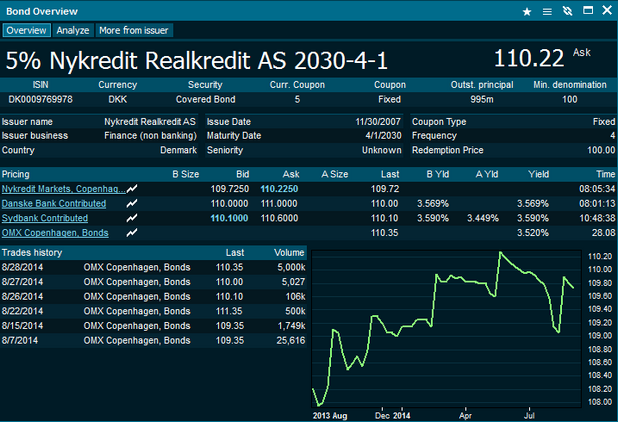Click the unlink icon in title bar

pyautogui.click(x=568, y=11)
